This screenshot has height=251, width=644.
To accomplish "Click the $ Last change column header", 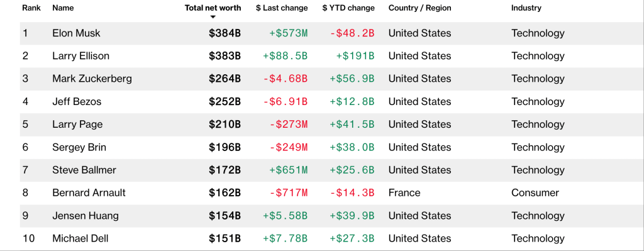I will [x=282, y=8].
